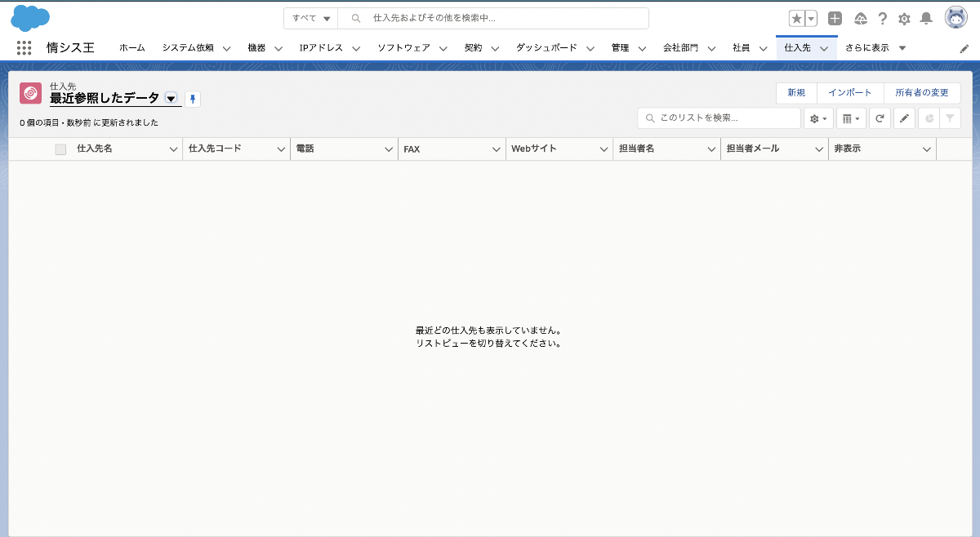Open the 担当者名 column action menu

[x=711, y=149]
